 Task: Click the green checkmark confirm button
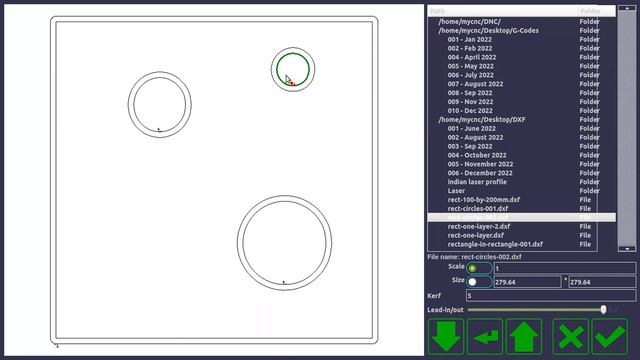click(x=610, y=336)
